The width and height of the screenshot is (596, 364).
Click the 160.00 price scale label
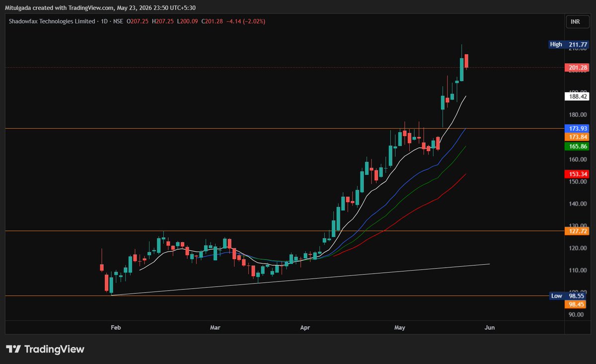pyautogui.click(x=578, y=159)
